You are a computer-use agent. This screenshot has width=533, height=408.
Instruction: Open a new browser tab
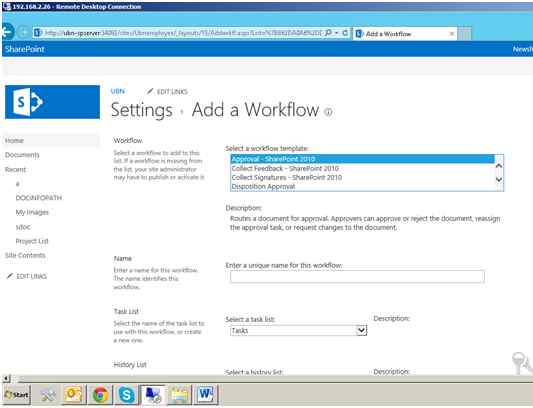click(465, 34)
